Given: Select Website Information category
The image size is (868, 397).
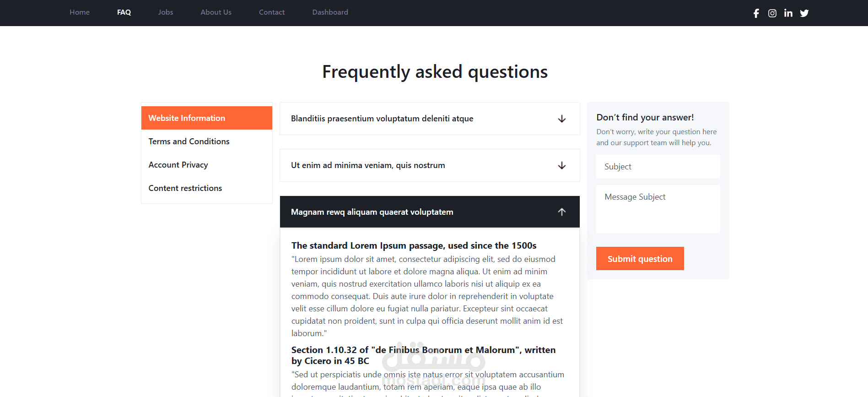Looking at the screenshot, I should pyautogui.click(x=207, y=118).
